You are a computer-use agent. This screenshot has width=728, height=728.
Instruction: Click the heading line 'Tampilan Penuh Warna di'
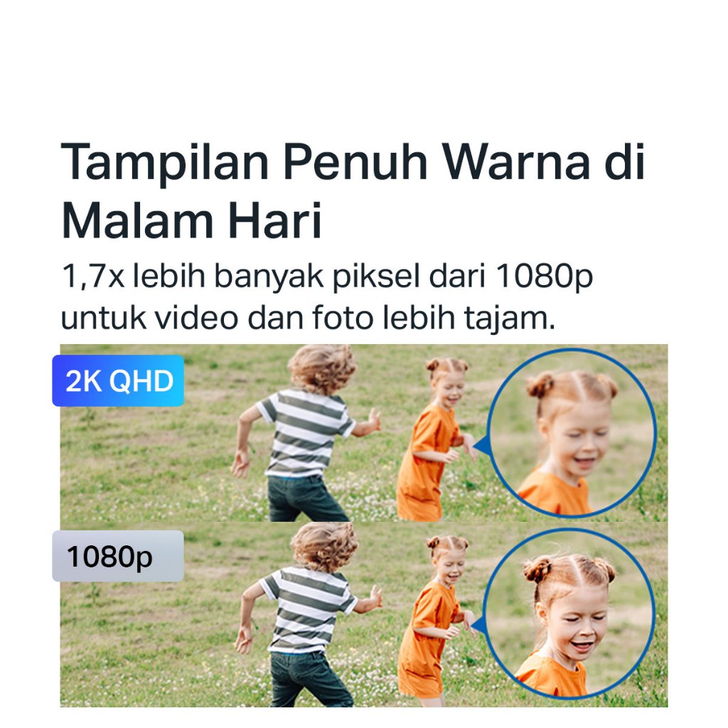(x=353, y=163)
